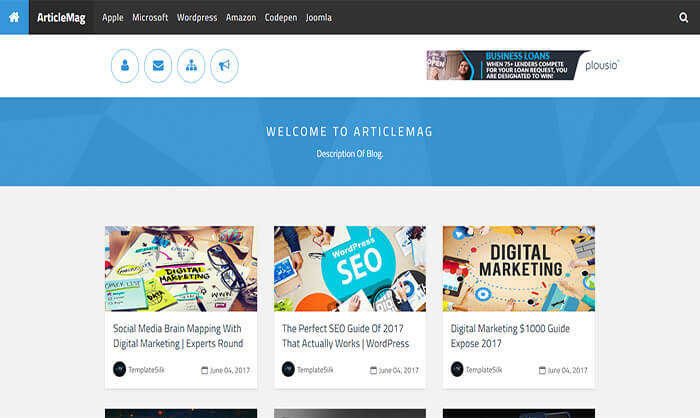Click author avatar on SEO Guide post

tap(288, 369)
